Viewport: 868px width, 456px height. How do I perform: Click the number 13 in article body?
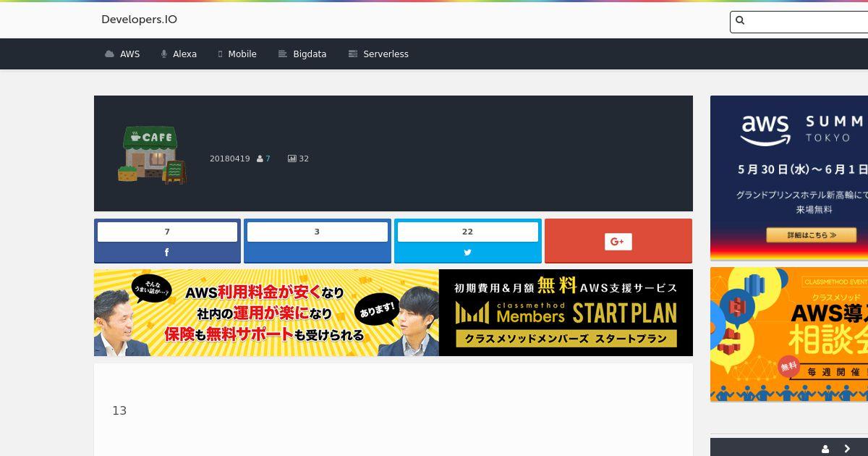[x=119, y=410]
